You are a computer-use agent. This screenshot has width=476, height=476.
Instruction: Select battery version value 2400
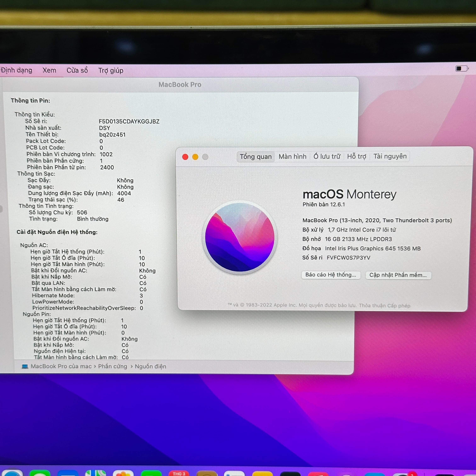coord(107,167)
